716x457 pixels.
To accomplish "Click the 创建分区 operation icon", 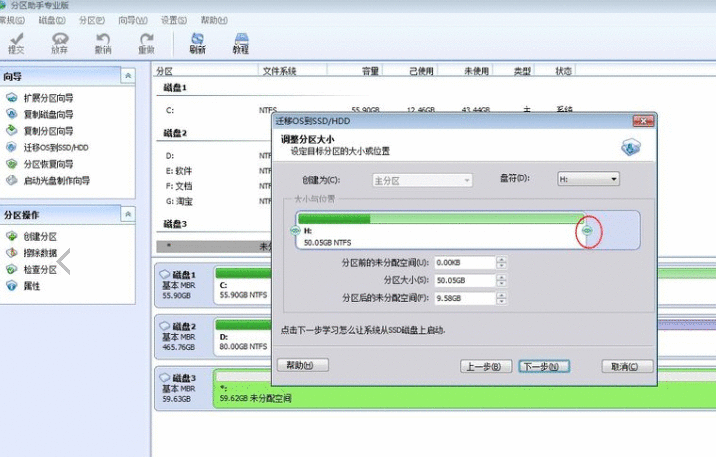I will click(x=12, y=236).
